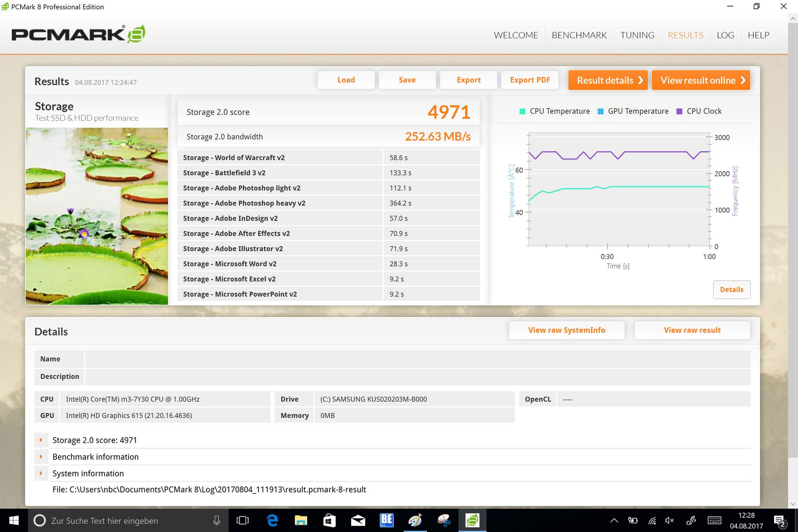The width and height of the screenshot is (798, 532).
Task: Select the 'Storage - Microsoft Excel v2' row
Action: pyautogui.click(x=329, y=279)
